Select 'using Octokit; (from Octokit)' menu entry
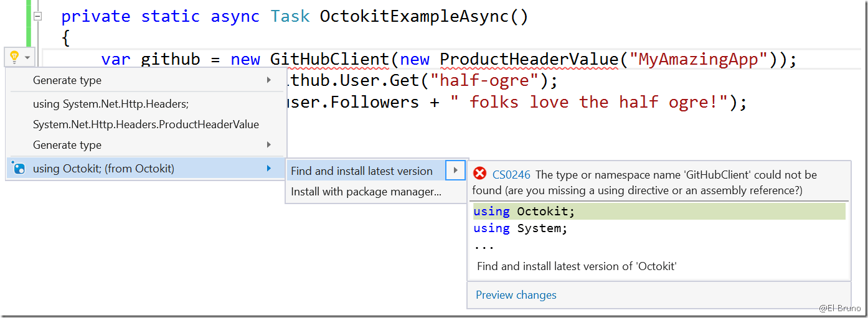The height and width of the screenshot is (318, 868). tap(103, 169)
